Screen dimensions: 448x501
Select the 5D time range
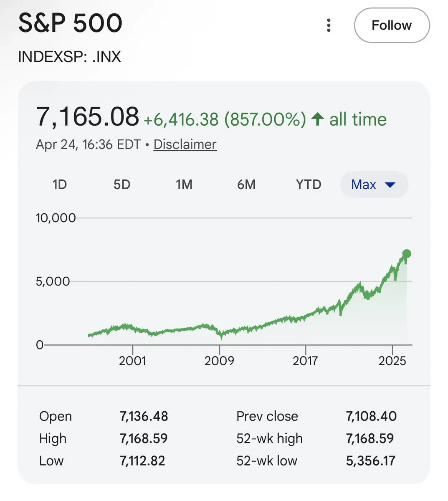point(122,185)
